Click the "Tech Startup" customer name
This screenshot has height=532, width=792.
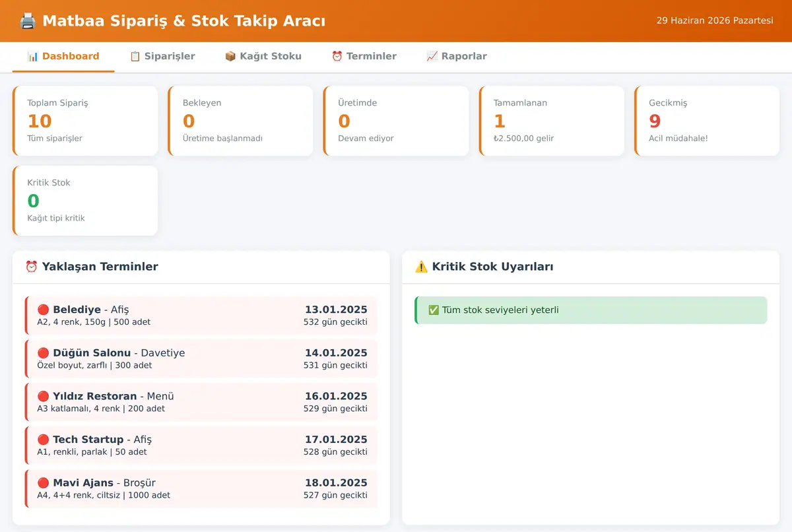point(88,440)
